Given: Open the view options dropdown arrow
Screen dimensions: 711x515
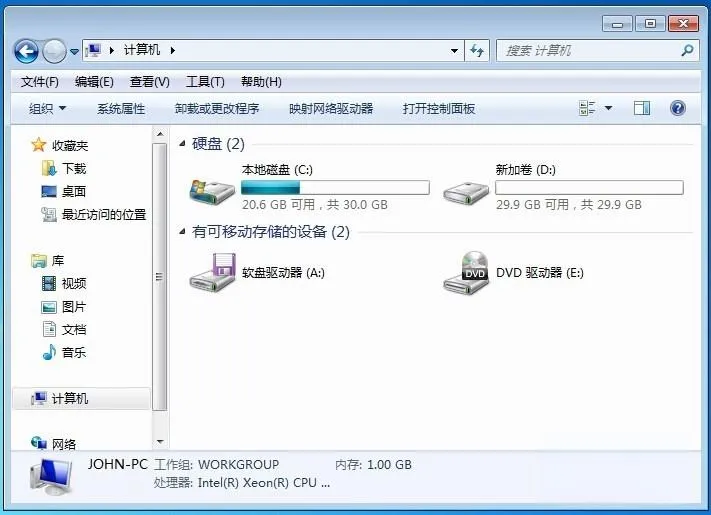Looking at the screenshot, I should point(608,108).
